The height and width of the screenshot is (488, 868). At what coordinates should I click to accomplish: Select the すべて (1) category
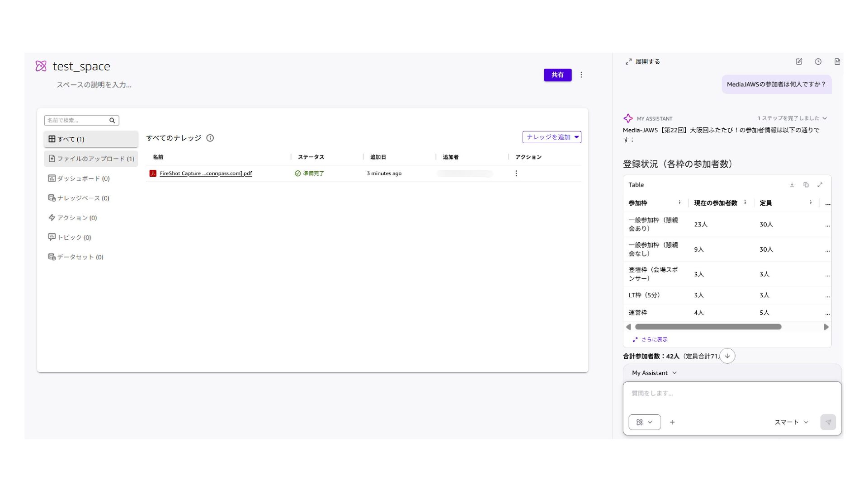click(x=91, y=139)
